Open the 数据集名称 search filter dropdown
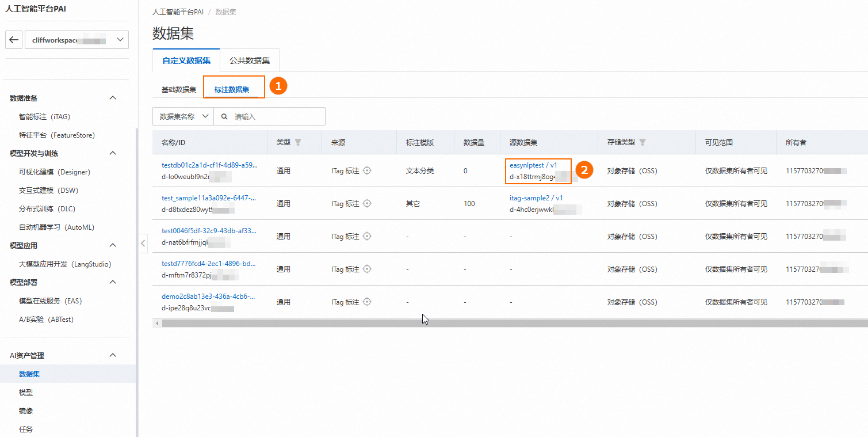This screenshot has width=868, height=437. click(x=183, y=116)
